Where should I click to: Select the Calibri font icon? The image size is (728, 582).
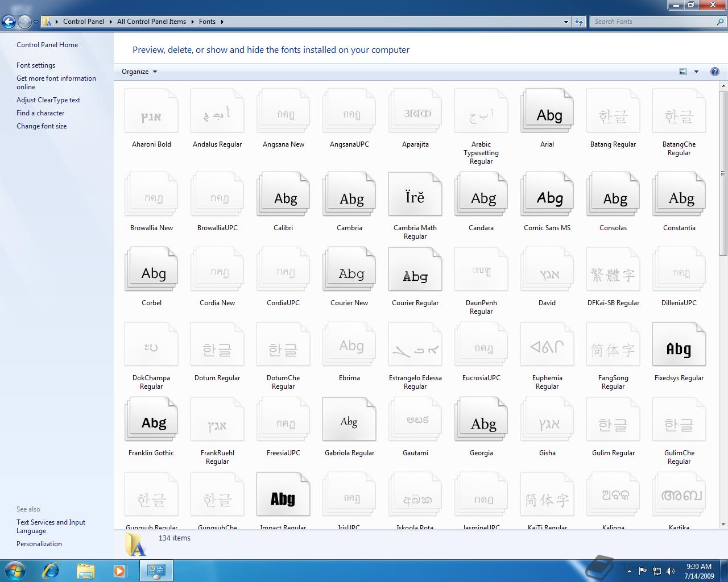tap(283, 195)
